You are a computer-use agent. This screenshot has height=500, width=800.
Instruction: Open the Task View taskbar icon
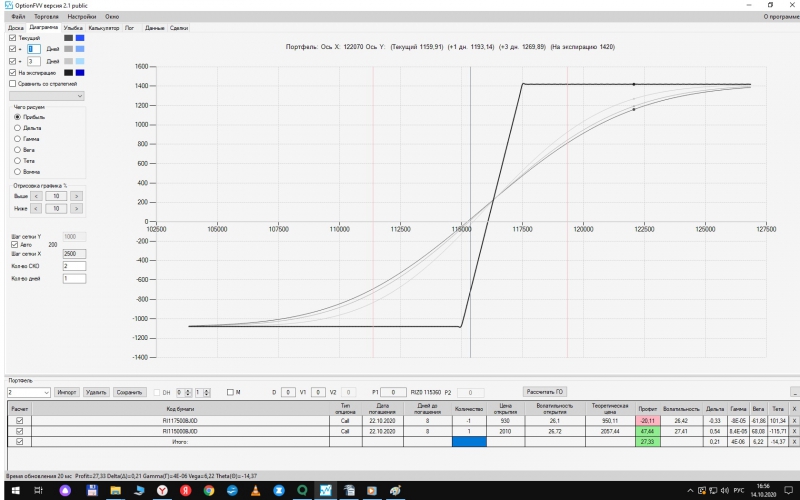(38, 490)
